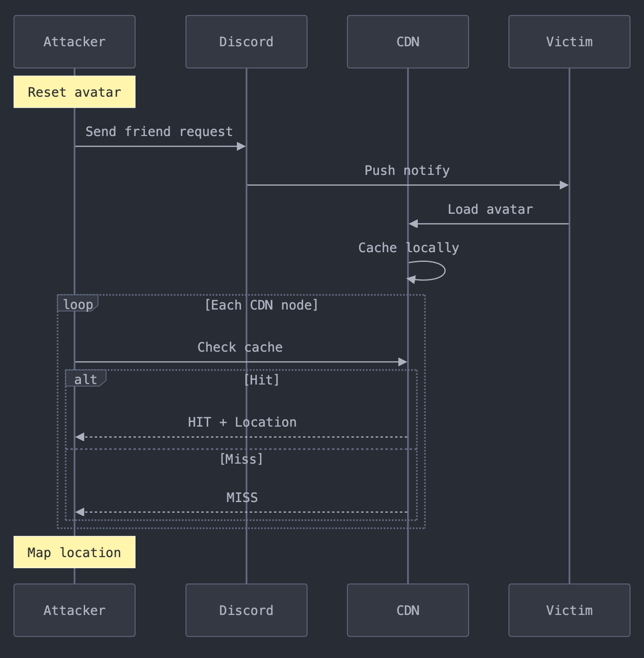Click the yellow Reset avatar note
The image size is (644, 658).
[74, 92]
